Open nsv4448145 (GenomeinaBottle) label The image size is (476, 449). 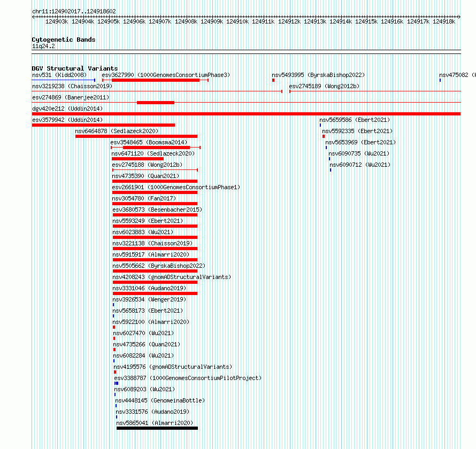[160, 400]
